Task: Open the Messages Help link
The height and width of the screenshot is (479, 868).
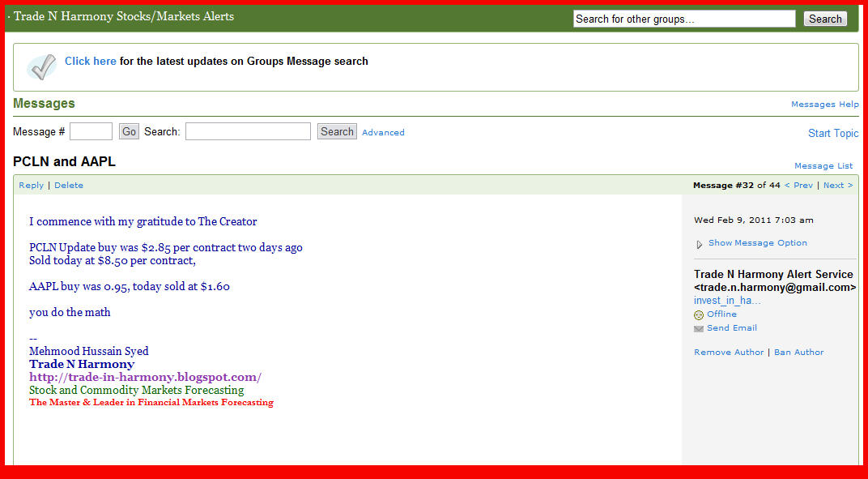Action: pos(825,105)
